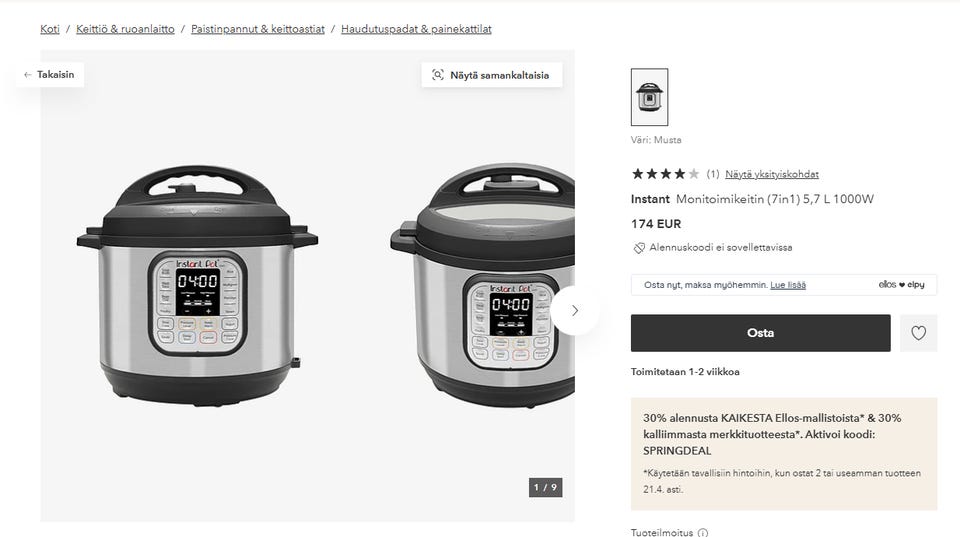Viewport: 960px width, 537px height.
Task: Click the back arrow icon next to Takaisin
Action: click(x=28, y=75)
